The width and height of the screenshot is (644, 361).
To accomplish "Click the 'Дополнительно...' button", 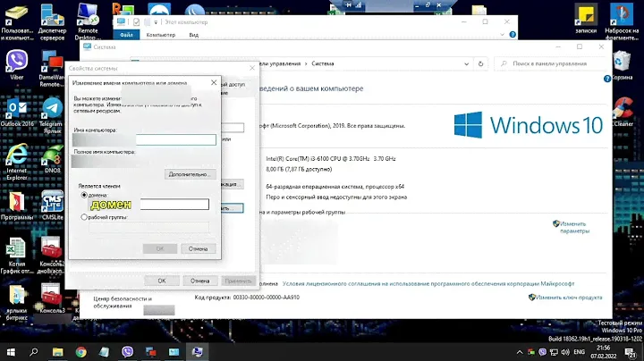I will 191,173.
